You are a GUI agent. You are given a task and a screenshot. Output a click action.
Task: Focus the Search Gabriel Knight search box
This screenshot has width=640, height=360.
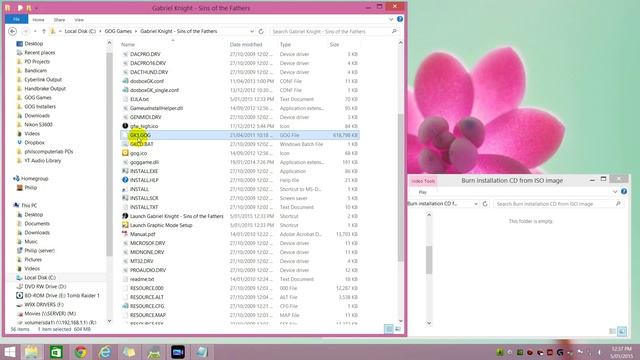coord(334,31)
